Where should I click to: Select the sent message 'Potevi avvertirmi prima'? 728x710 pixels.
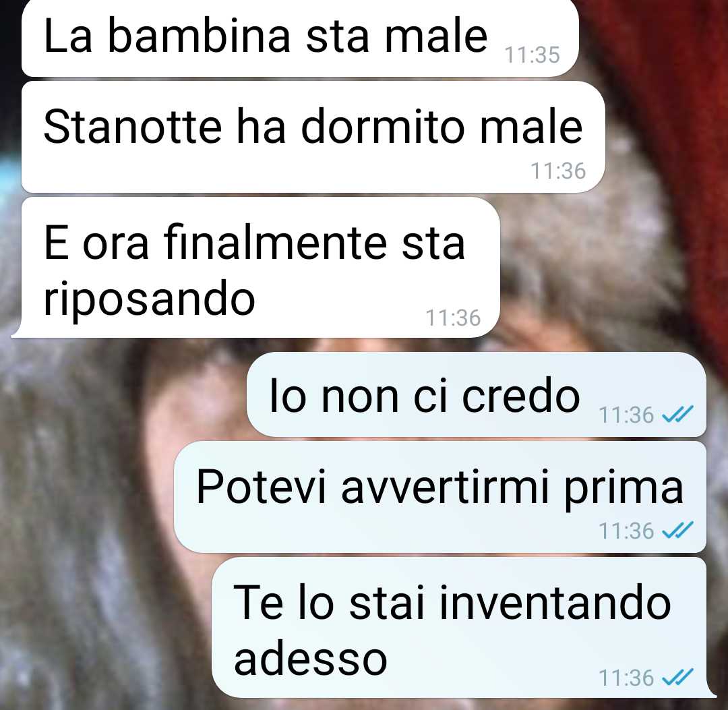440,497
